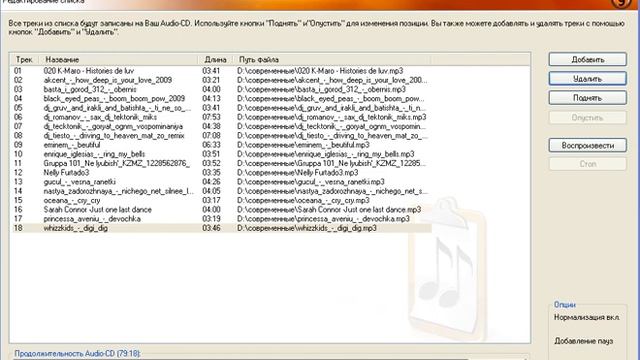Select track dj_tecktonik_-_goryat_ognm_vospominaniya
The image size is (640, 360).
coord(221,126)
